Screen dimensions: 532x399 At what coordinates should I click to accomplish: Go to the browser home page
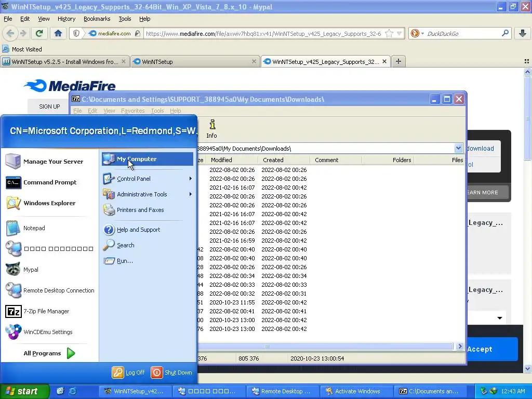pyautogui.click(x=58, y=33)
